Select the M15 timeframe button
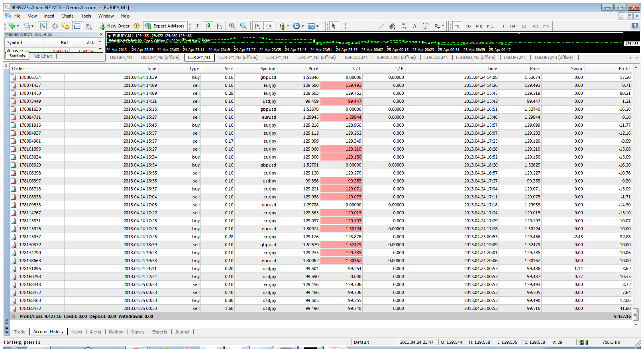Screen dimensions: 644x349 479,26
